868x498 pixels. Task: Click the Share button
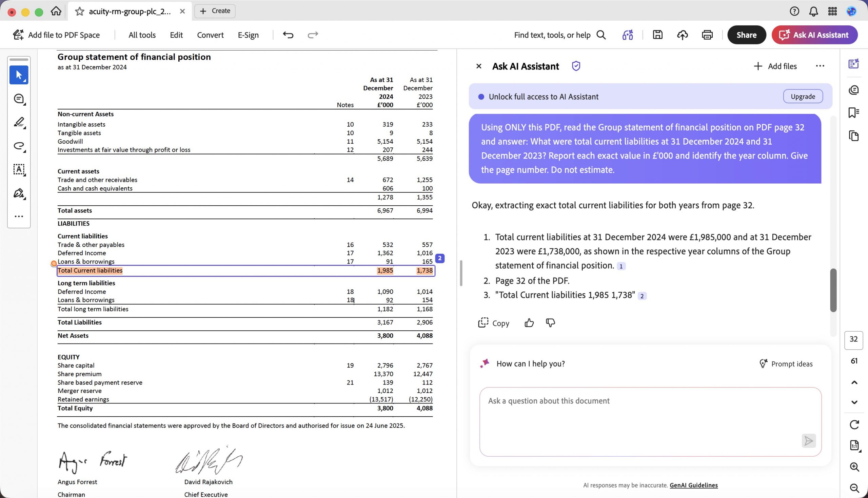click(747, 35)
